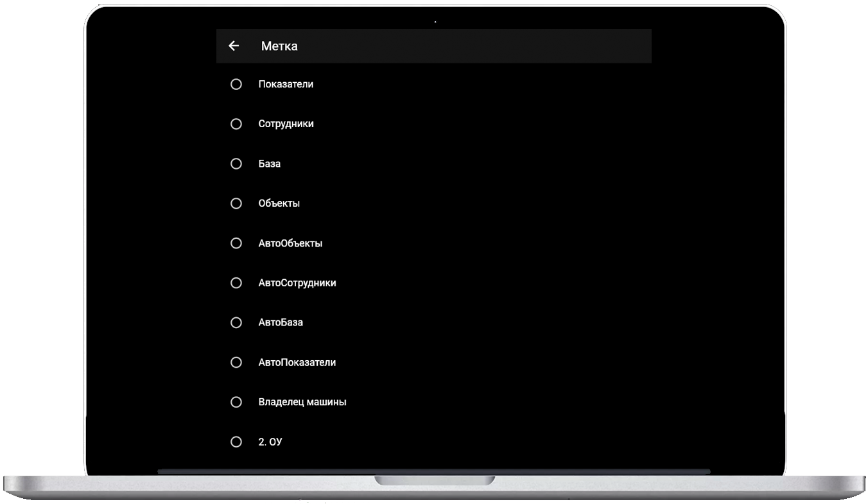Click the Метка header title

[279, 46]
